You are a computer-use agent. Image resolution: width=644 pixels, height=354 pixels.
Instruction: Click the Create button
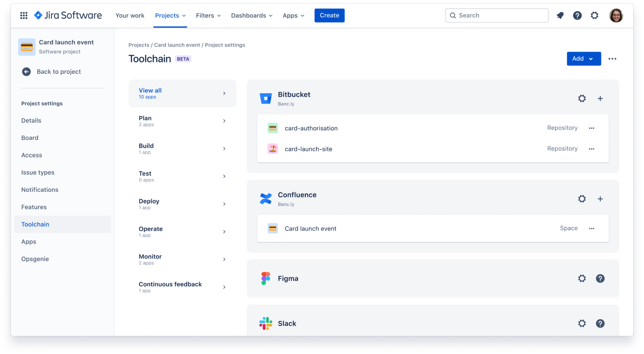click(x=329, y=15)
